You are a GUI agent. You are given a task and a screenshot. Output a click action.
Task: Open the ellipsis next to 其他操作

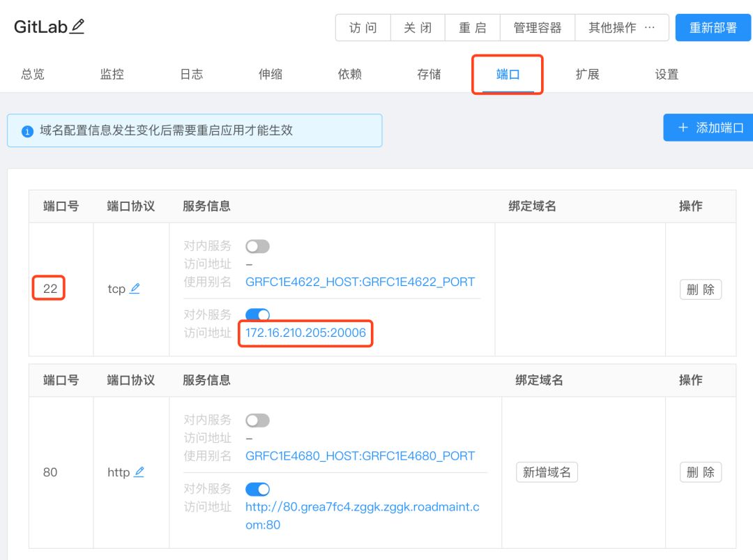(650, 28)
